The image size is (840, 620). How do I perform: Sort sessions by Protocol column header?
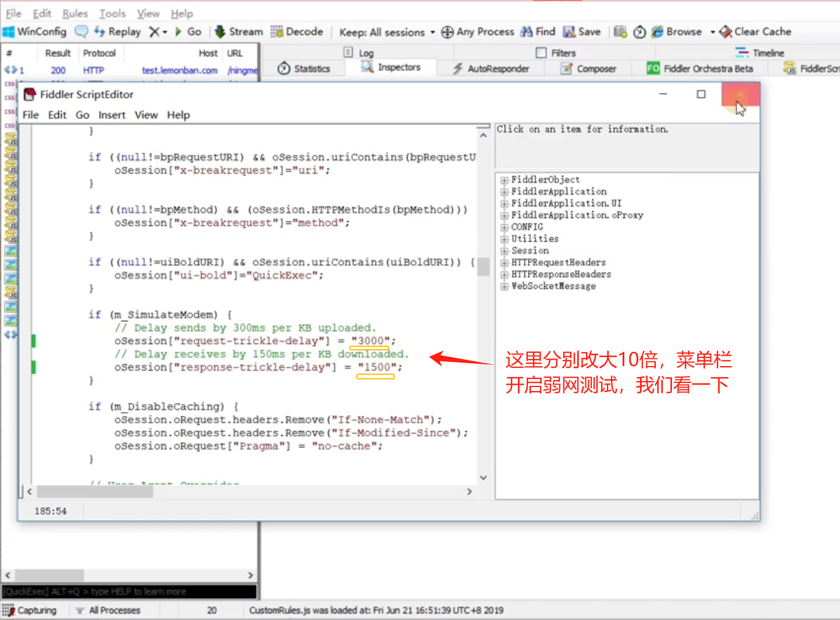click(x=99, y=53)
